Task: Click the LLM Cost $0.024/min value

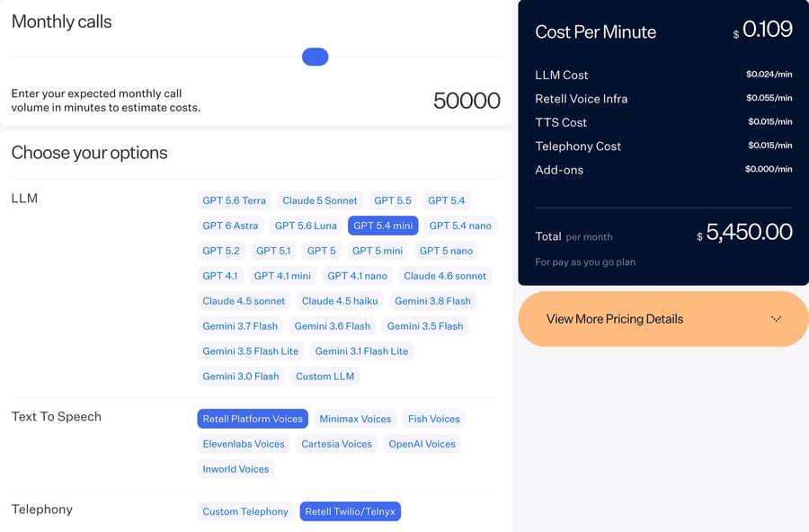Action: (x=769, y=75)
